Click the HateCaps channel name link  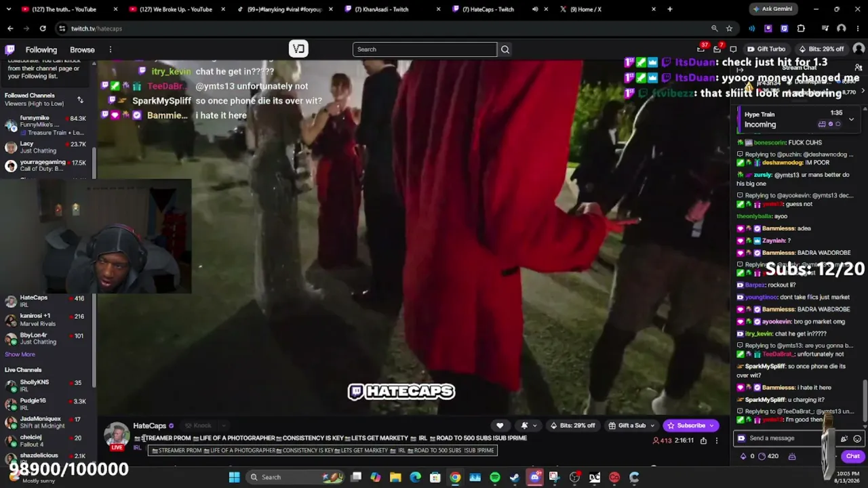point(149,426)
